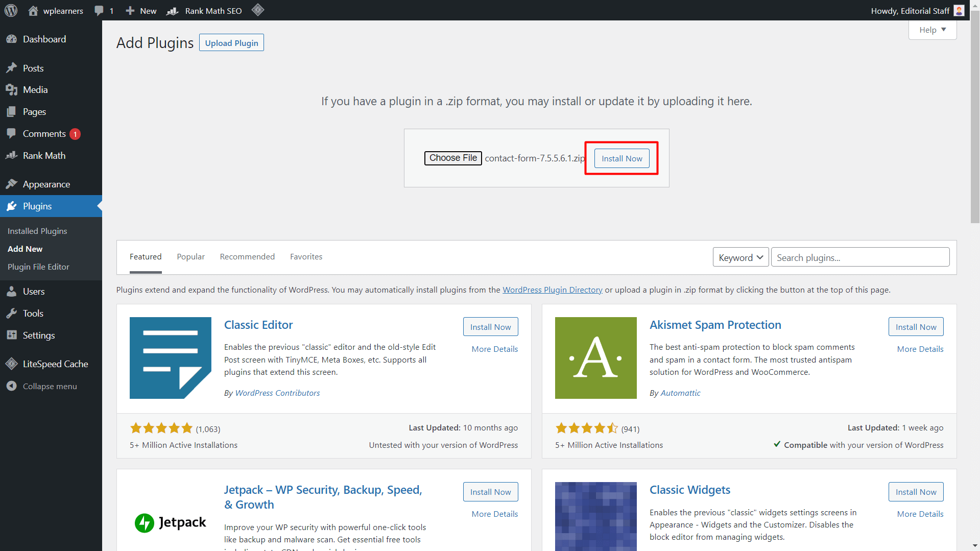The width and height of the screenshot is (980, 551).
Task: Open Plugin File Editor submenu
Action: (x=38, y=267)
